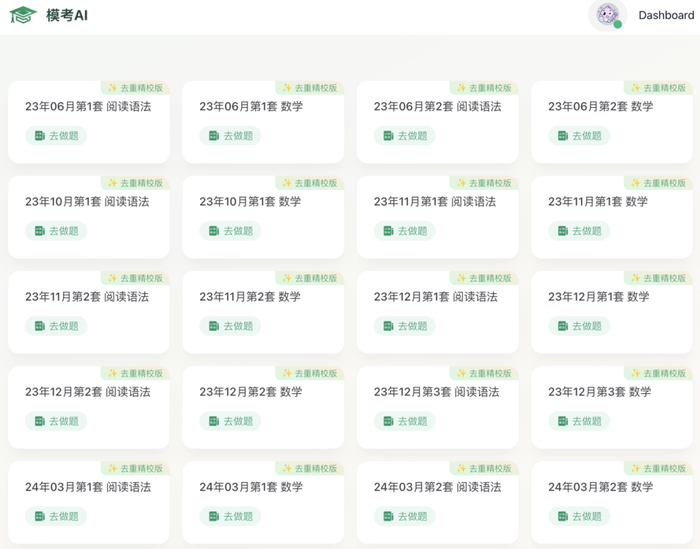Select the title 24年03月第2套 数学

(601, 487)
